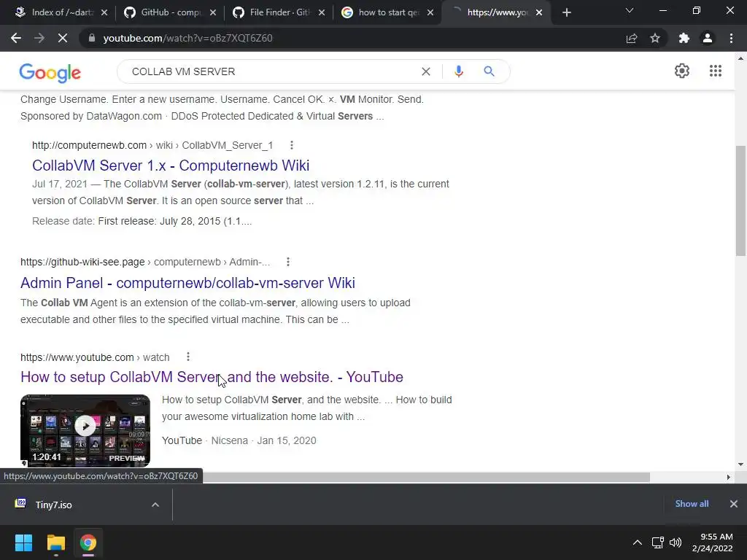
Task: Open the Windows Start menu
Action: tap(23, 542)
